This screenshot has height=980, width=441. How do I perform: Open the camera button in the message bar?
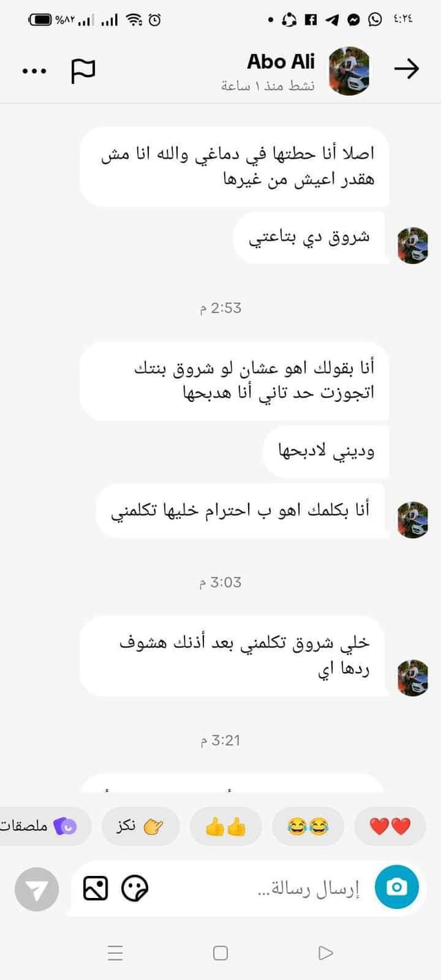[397, 887]
